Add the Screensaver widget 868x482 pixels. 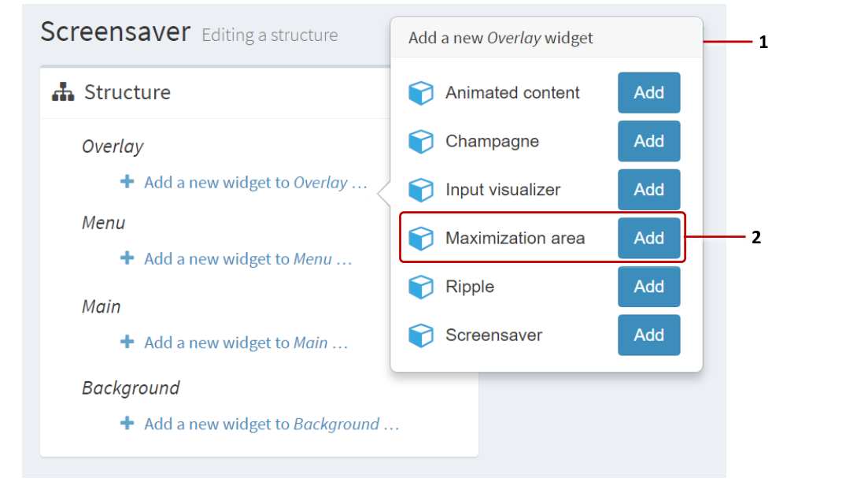click(x=648, y=335)
